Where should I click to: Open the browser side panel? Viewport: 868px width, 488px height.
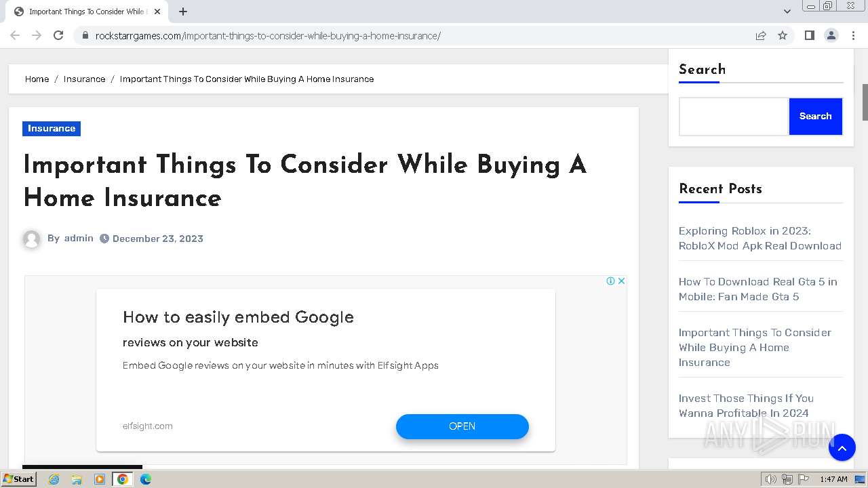tap(809, 35)
